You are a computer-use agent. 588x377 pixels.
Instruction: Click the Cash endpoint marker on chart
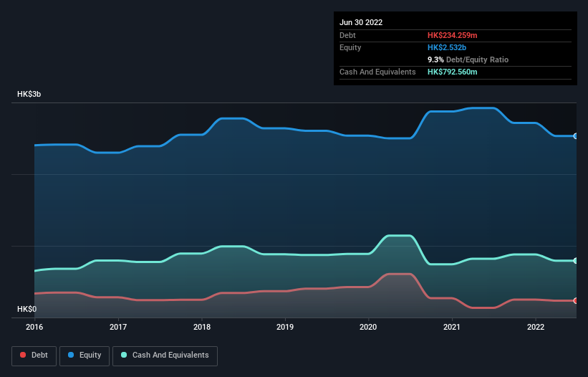pyautogui.click(x=576, y=261)
